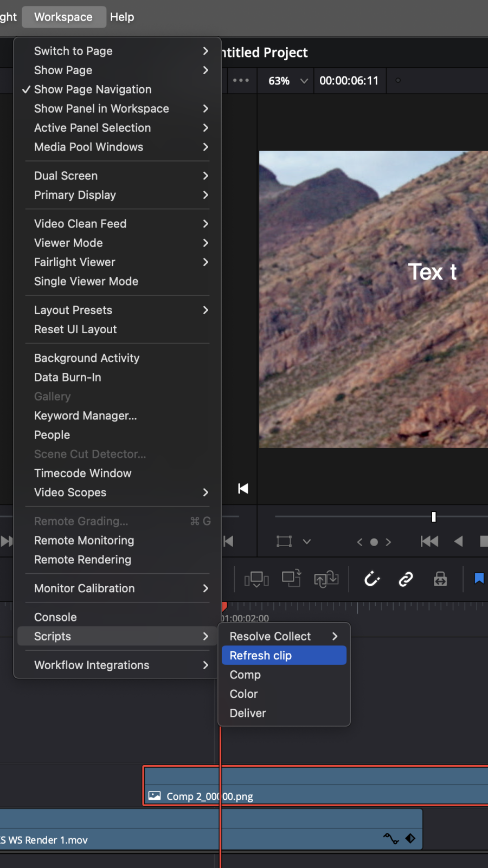Click the 00:00:06:11 timecode field
This screenshot has width=488, height=868.
(349, 81)
